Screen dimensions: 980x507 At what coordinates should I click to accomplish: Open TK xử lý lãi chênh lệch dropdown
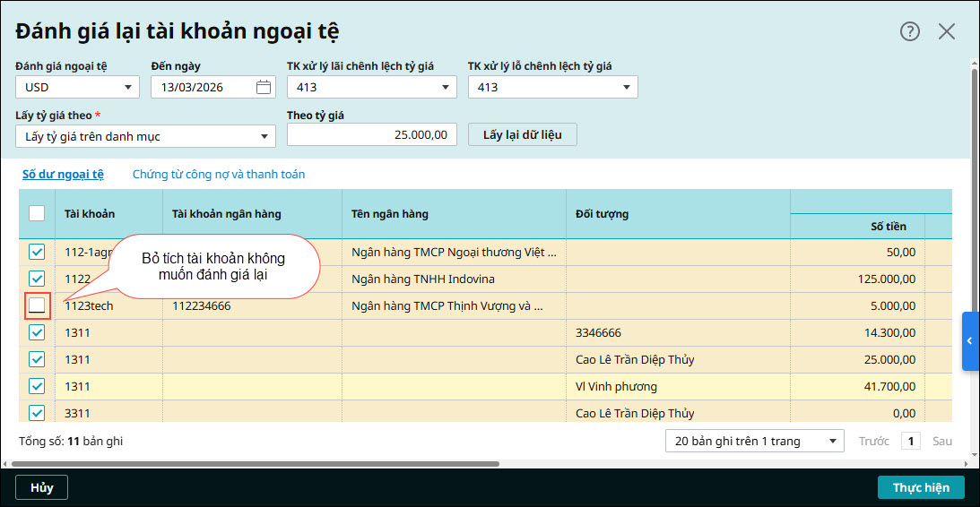pyautogui.click(x=371, y=87)
